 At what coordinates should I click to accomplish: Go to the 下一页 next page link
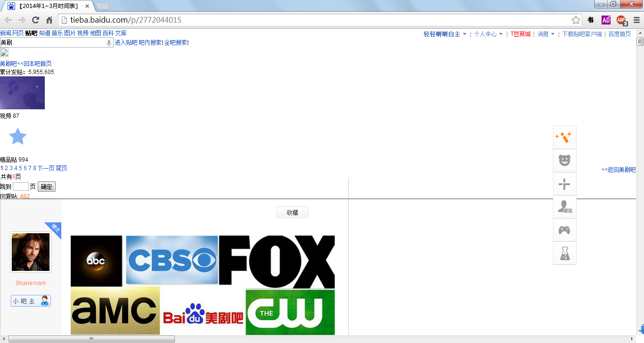pos(46,168)
